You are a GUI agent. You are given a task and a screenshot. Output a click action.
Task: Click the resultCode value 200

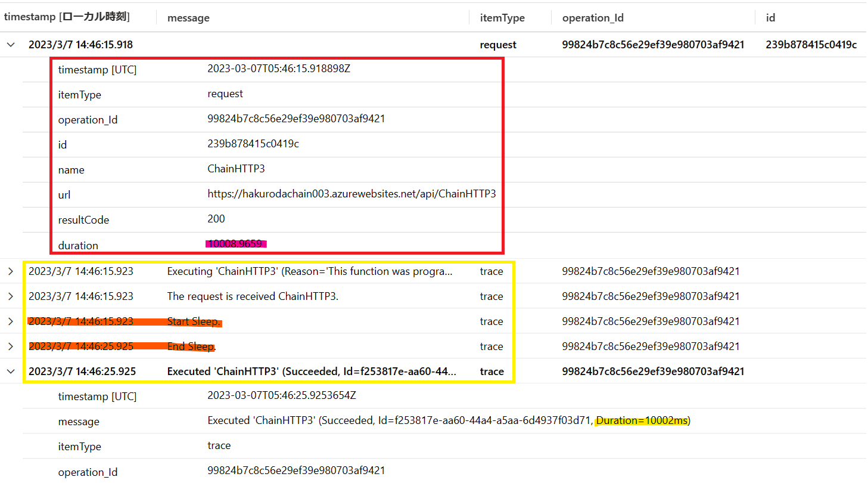click(x=216, y=219)
